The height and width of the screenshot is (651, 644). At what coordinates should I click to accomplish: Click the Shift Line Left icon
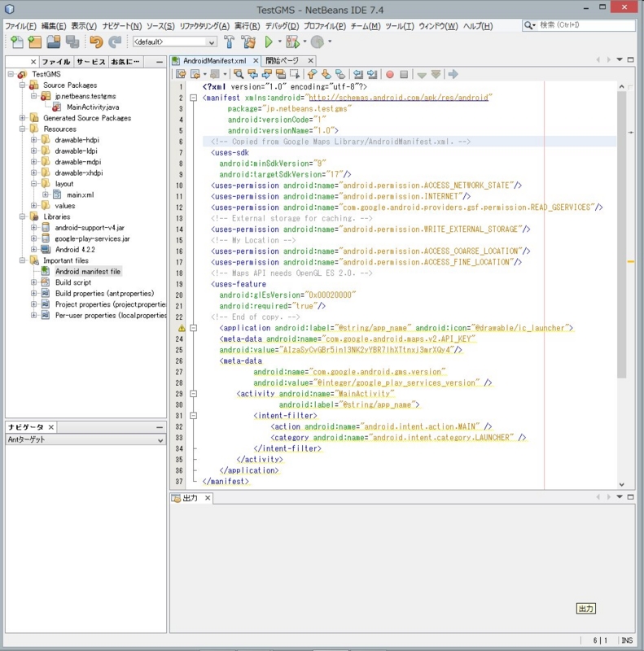tap(357, 74)
